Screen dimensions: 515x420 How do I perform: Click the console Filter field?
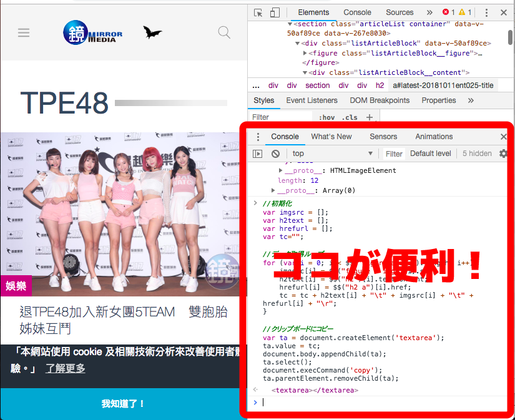tap(394, 154)
